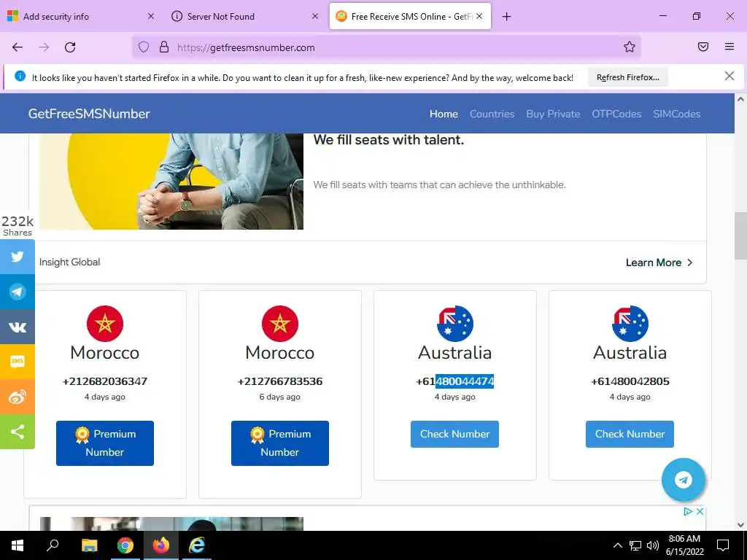The width and height of the screenshot is (747, 560).
Task: Close the Add security info tab
Action: 151,16
